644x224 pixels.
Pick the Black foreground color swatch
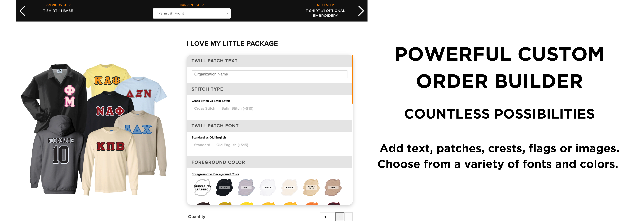224,188
